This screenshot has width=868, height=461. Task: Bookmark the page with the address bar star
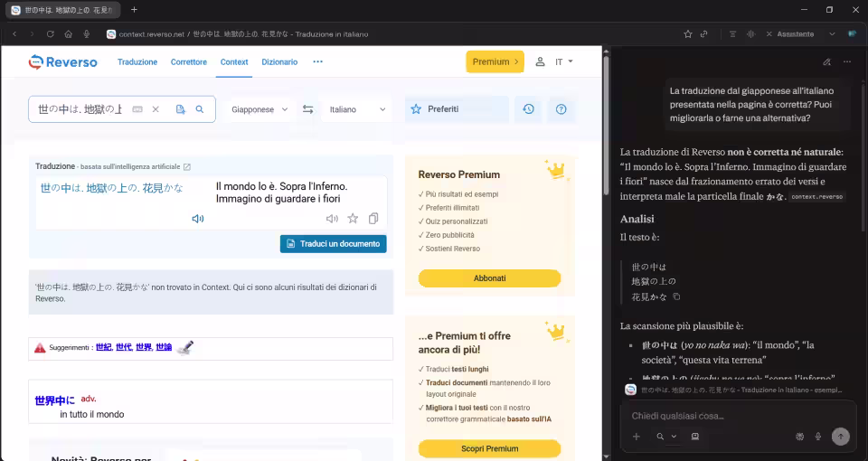[687, 33]
